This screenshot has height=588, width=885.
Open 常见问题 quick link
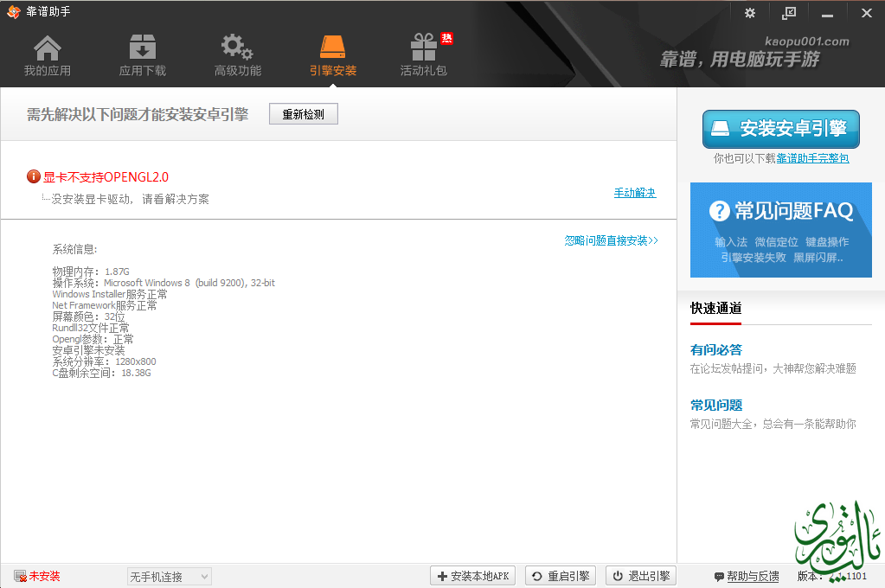click(716, 406)
